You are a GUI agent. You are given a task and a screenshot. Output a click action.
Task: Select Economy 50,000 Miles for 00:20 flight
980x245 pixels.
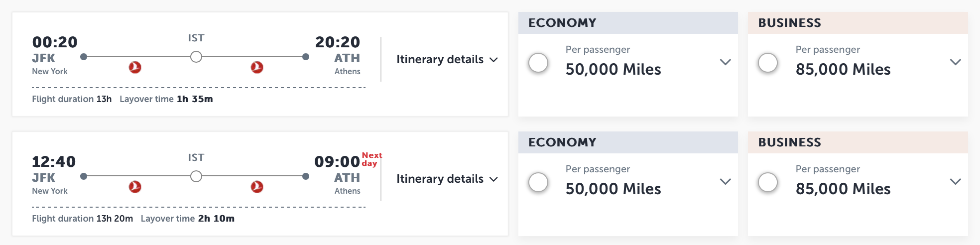tap(538, 63)
